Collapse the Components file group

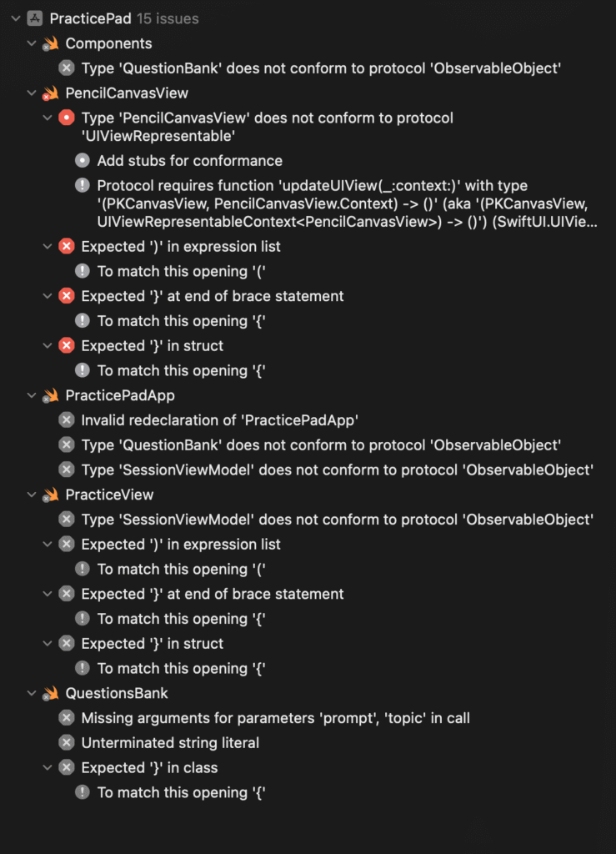[x=32, y=43]
